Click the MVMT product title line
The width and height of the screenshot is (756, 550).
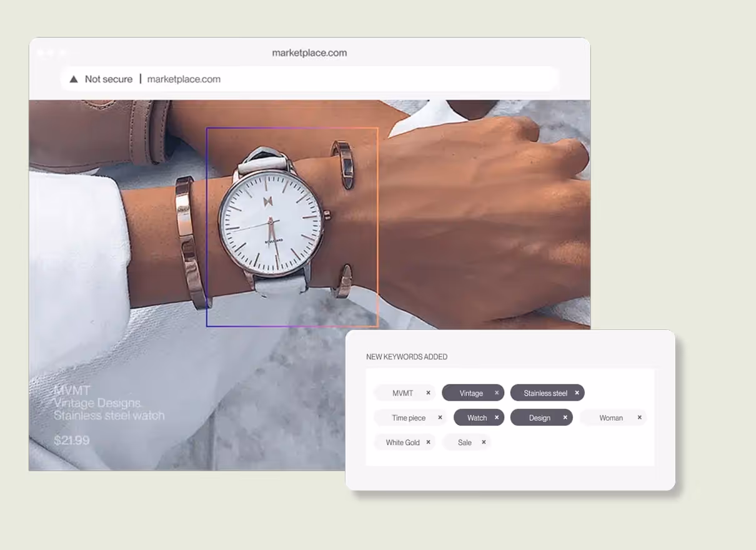pyautogui.click(x=72, y=392)
